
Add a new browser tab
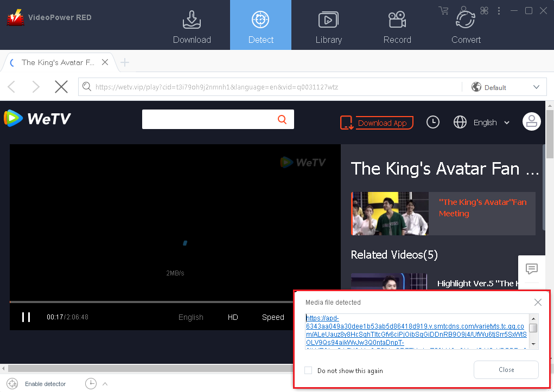(124, 62)
